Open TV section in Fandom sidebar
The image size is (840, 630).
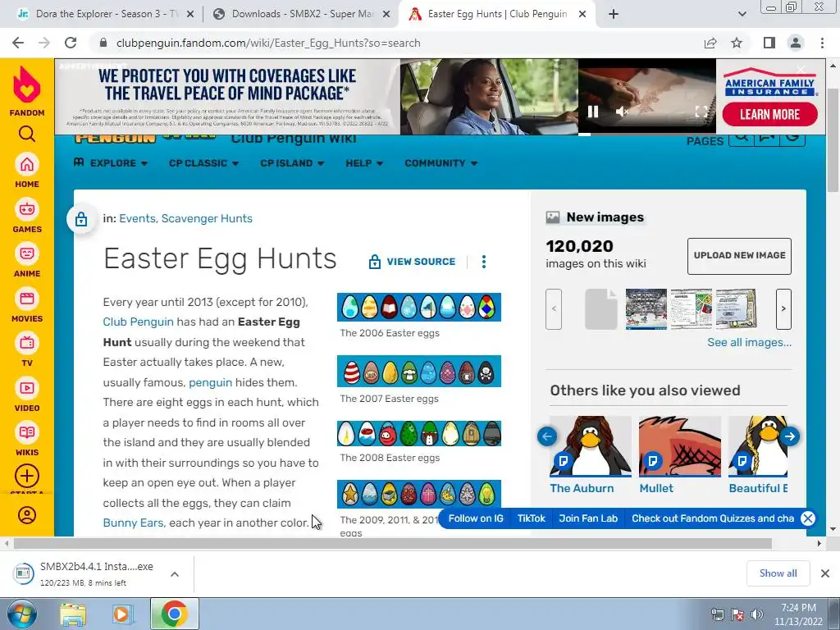(27, 349)
